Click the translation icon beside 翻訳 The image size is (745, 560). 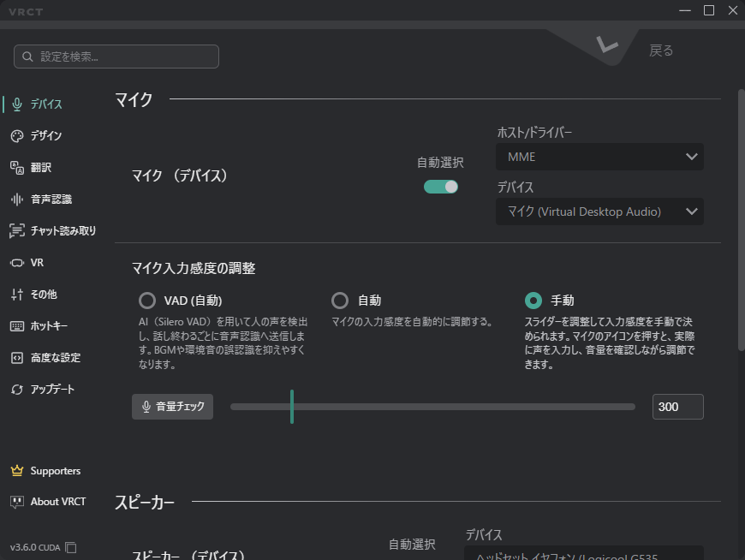pyautogui.click(x=17, y=168)
